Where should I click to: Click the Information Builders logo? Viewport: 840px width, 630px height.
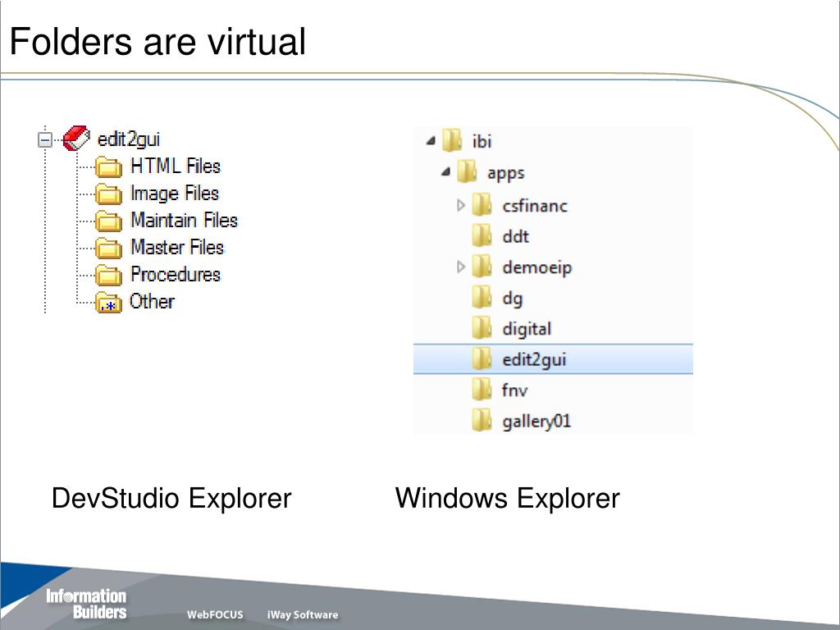click(x=86, y=604)
